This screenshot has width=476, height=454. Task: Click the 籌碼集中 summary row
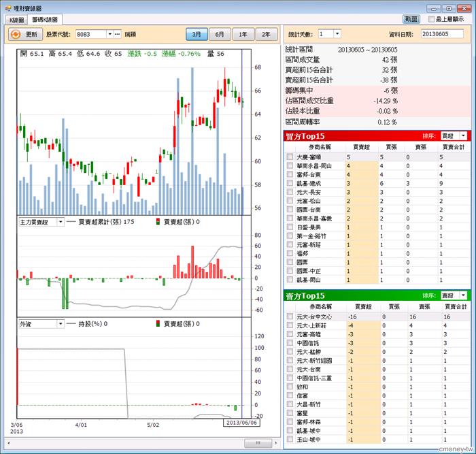[377, 91]
